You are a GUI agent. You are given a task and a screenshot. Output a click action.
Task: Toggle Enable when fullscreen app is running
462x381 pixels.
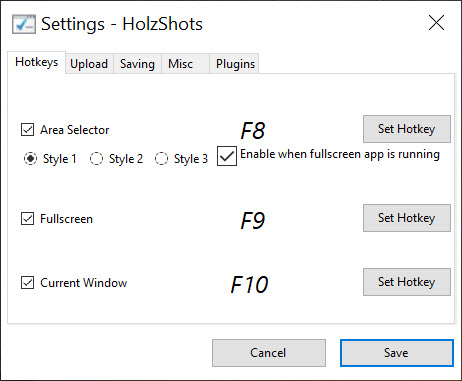[227, 156]
